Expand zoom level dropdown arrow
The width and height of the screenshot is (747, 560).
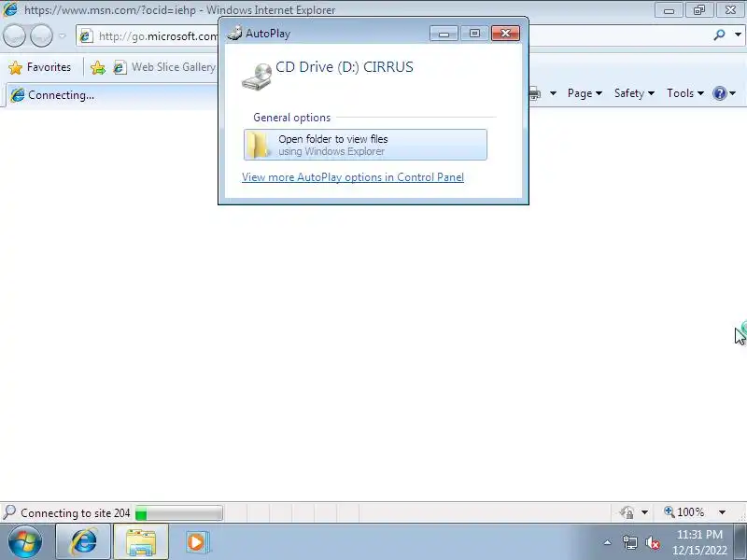point(722,512)
